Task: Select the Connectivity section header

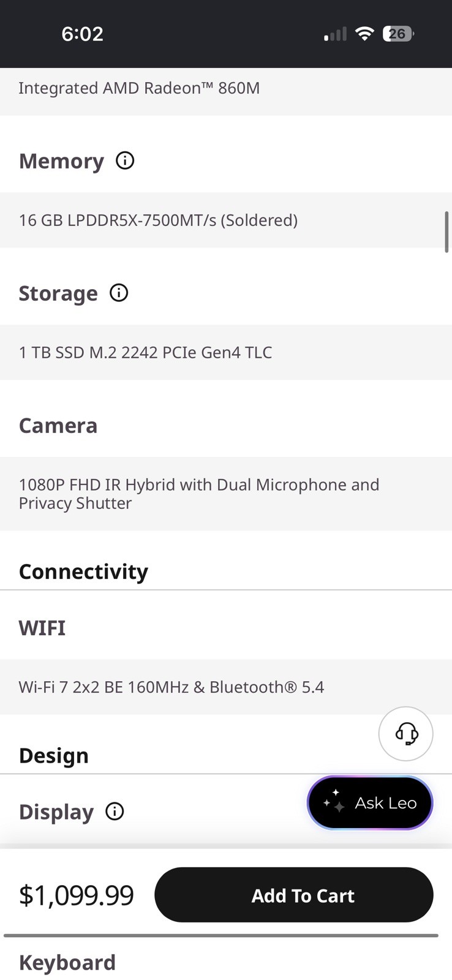Action: point(83,571)
